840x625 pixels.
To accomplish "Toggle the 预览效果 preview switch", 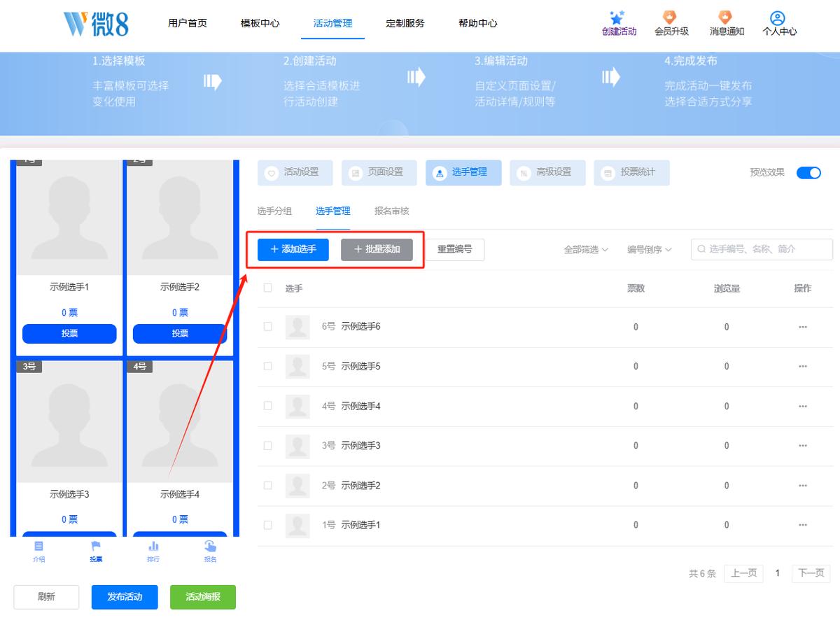I will pyautogui.click(x=808, y=173).
